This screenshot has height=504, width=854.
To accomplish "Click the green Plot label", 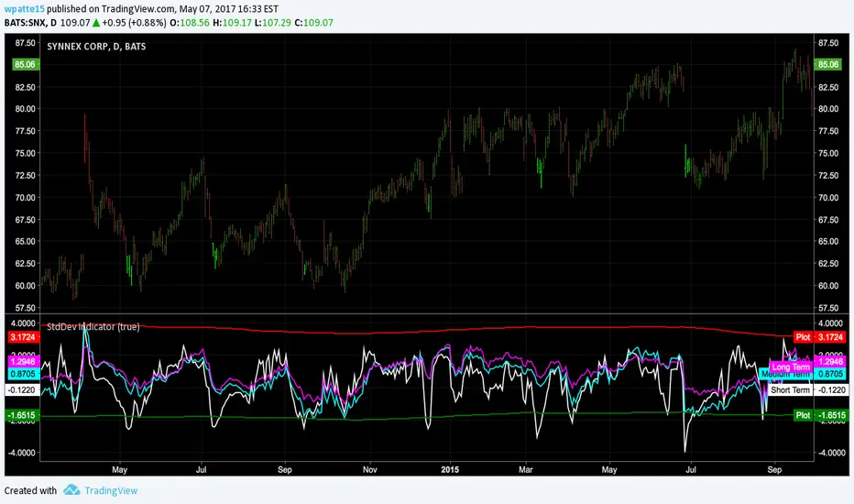I will point(803,415).
